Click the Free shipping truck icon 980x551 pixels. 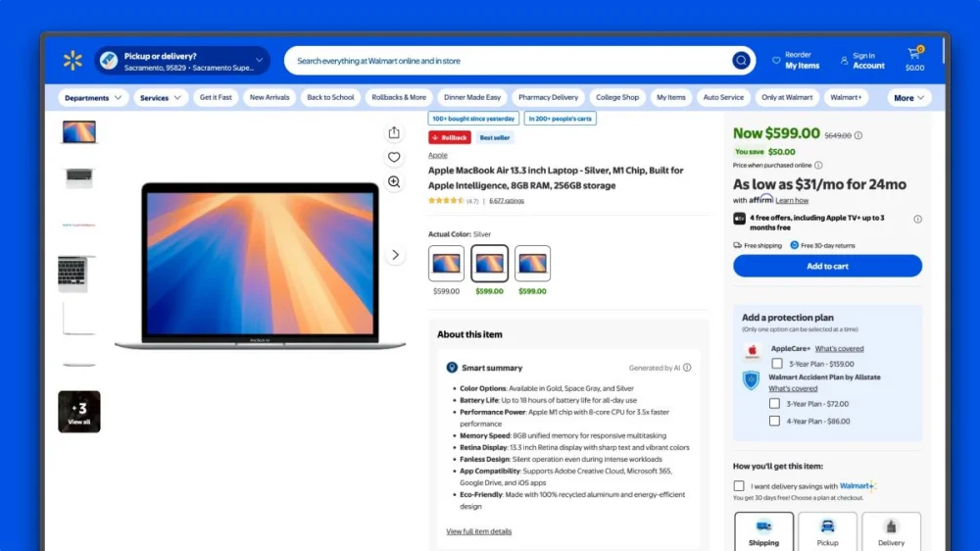[738, 245]
